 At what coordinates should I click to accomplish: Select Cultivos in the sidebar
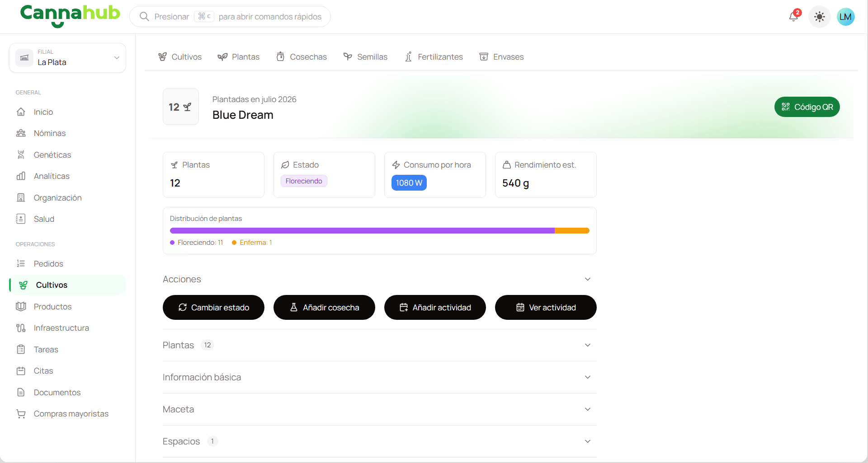pyautogui.click(x=68, y=285)
